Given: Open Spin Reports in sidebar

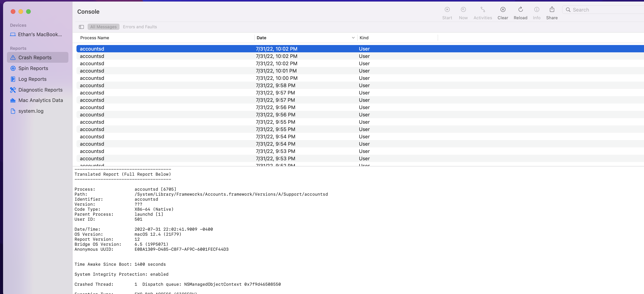Looking at the screenshot, I should tap(33, 68).
